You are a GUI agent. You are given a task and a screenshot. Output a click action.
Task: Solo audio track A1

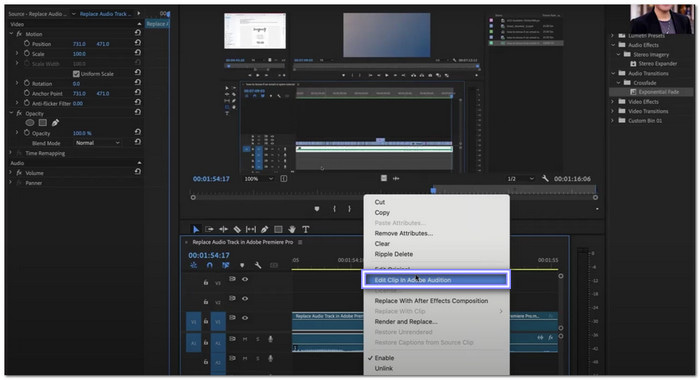pyautogui.click(x=258, y=339)
